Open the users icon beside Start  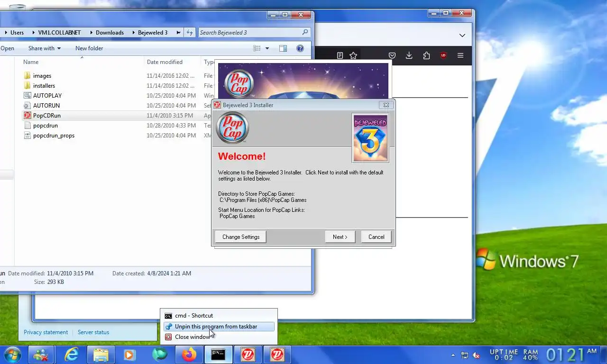pyautogui.click(x=41, y=355)
